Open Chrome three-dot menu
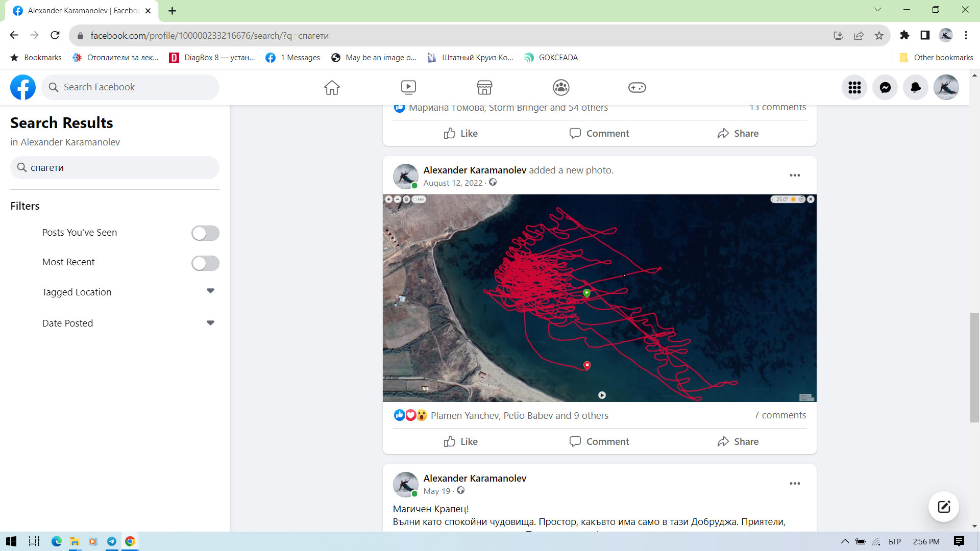Image resolution: width=980 pixels, height=551 pixels. pyautogui.click(x=966, y=35)
